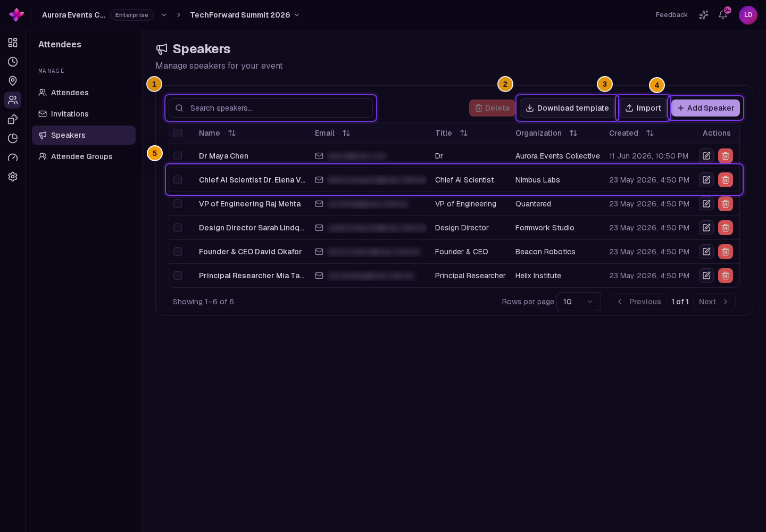Open the pie chart analytics sidebar icon
This screenshot has width=766, height=532.
click(x=13, y=138)
